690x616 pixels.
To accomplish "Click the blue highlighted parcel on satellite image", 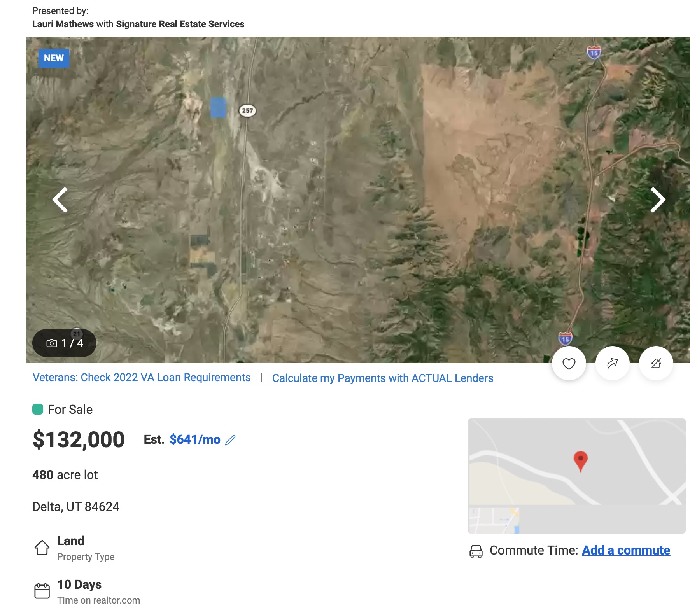I will click(x=218, y=107).
